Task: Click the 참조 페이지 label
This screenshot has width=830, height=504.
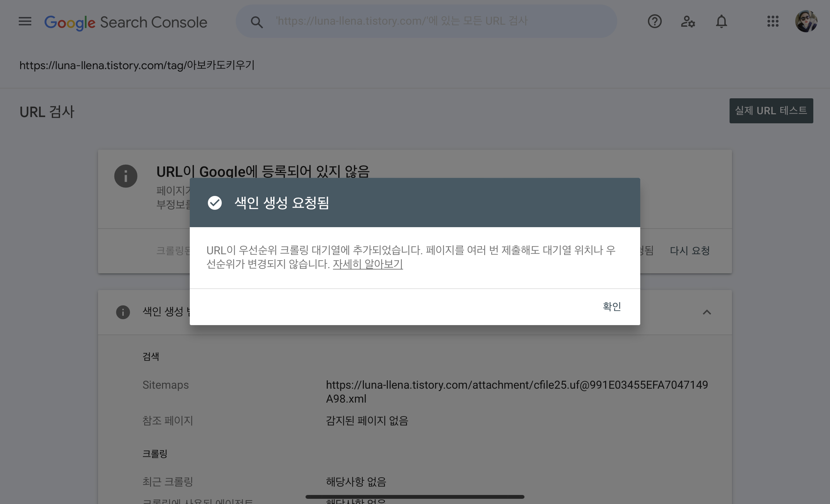Action: pyautogui.click(x=168, y=421)
